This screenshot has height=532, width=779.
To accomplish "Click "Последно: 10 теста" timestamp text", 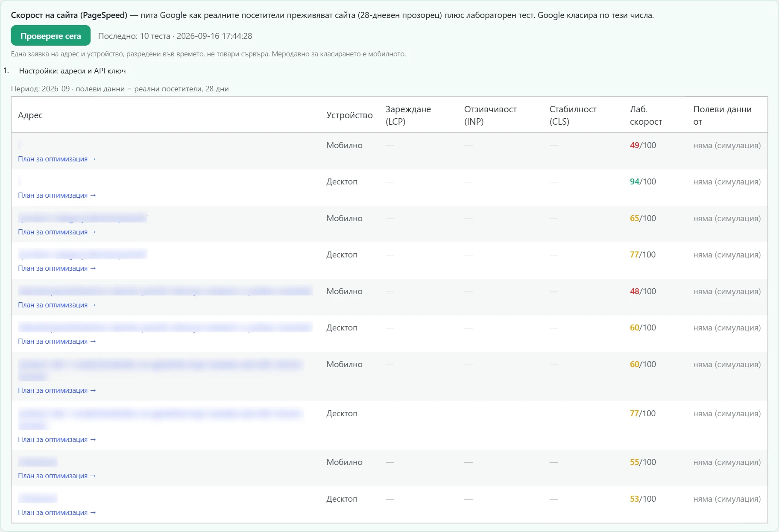I will click(175, 36).
